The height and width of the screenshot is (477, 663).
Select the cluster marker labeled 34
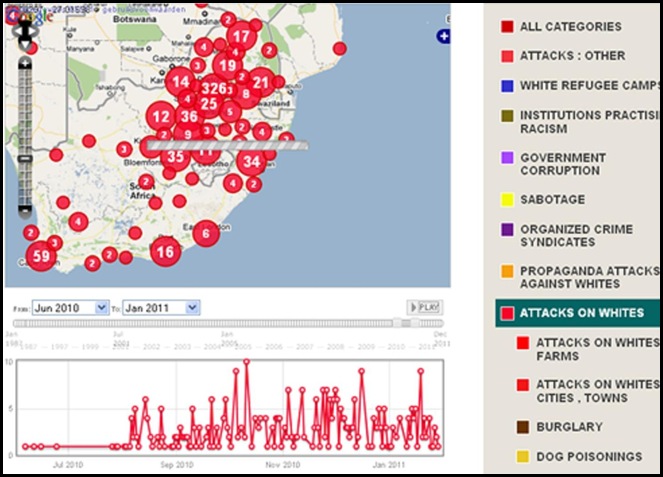coord(251,162)
